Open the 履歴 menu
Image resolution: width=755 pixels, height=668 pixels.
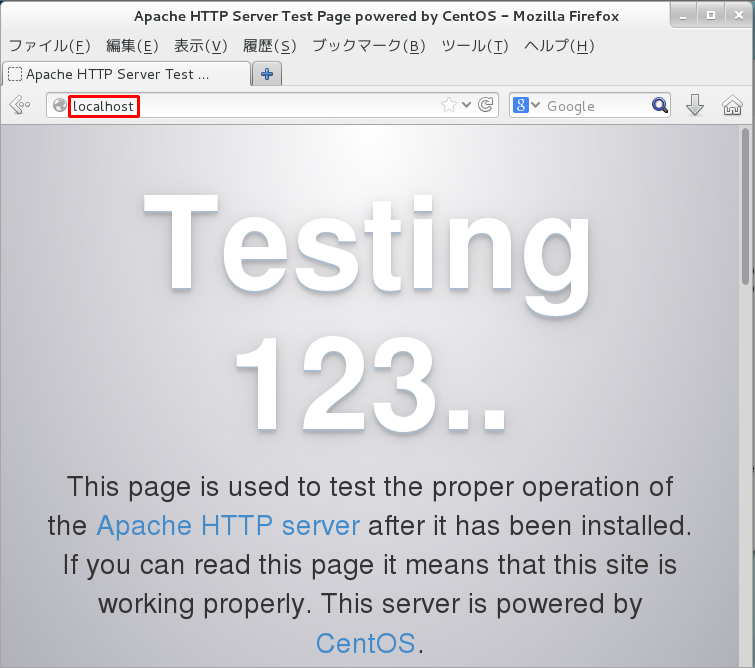tap(270, 46)
